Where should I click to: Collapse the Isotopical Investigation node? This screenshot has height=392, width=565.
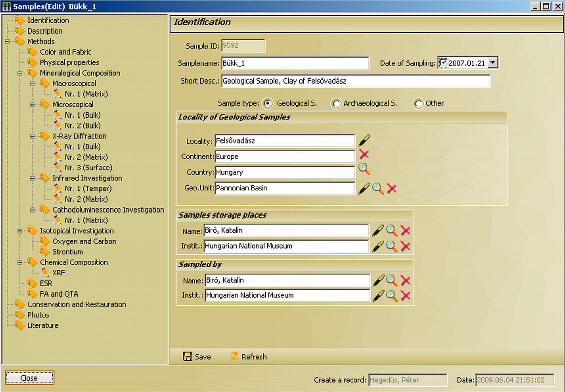tap(20, 231)
